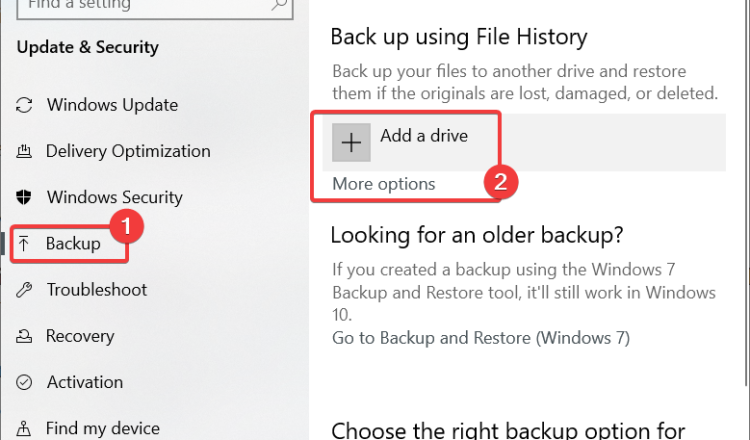Go to the Troubleshoot section

(x=96, y=290)
